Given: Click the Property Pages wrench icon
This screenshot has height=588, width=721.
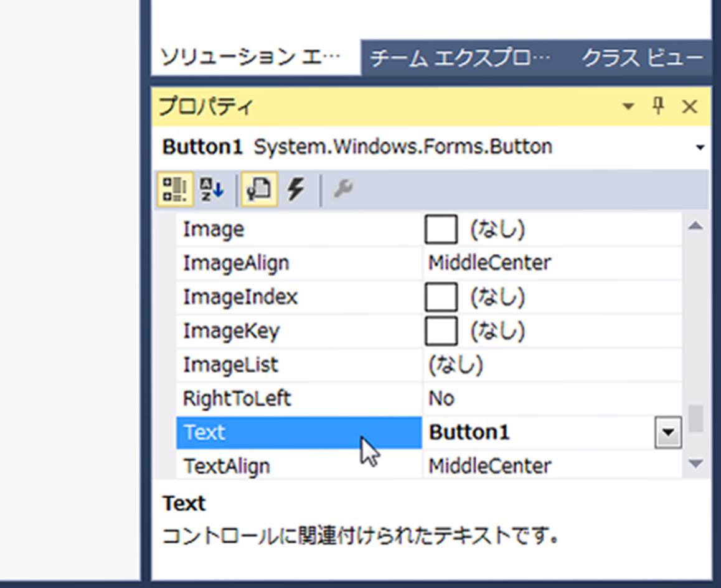Looking at the screenshot, I should point(343,189).
